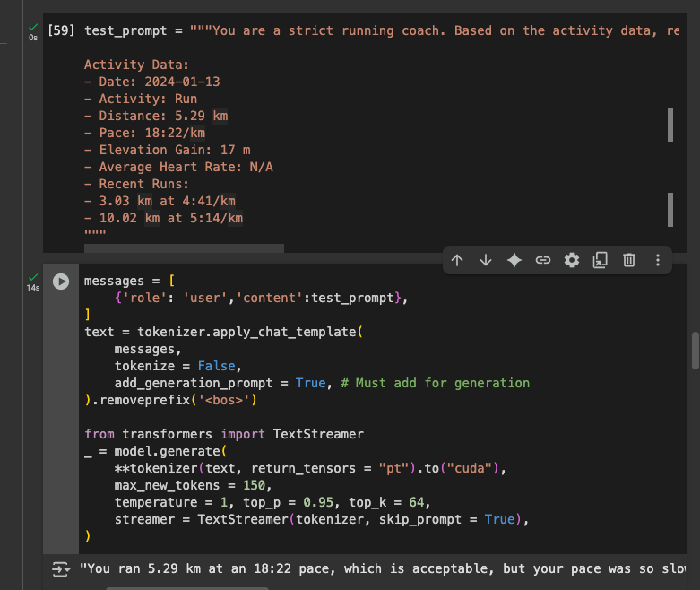Place cursor on 'Distance: 5.29 km' line

click(x=157, y=116)
